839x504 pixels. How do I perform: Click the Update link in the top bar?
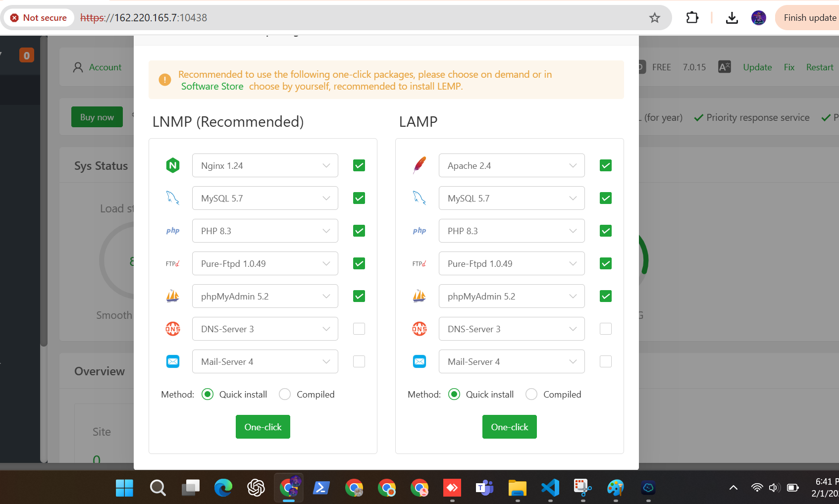point(757,67)
